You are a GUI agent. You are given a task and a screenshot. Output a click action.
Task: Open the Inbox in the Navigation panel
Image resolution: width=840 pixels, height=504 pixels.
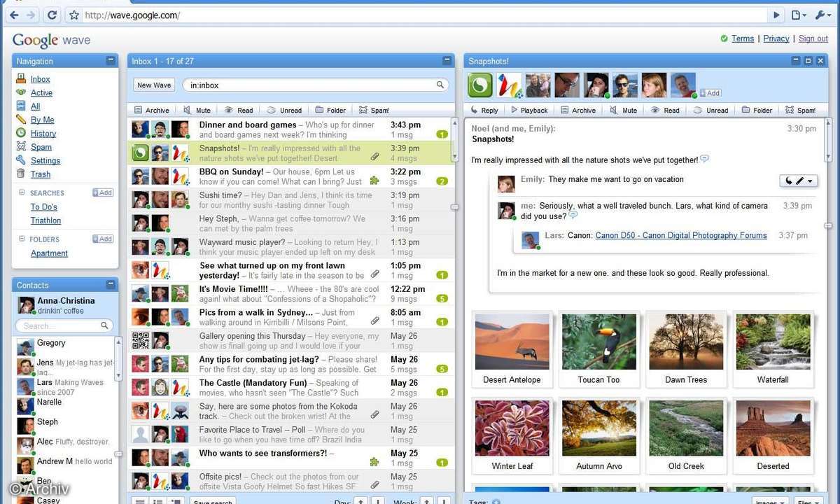click(40, 79)
